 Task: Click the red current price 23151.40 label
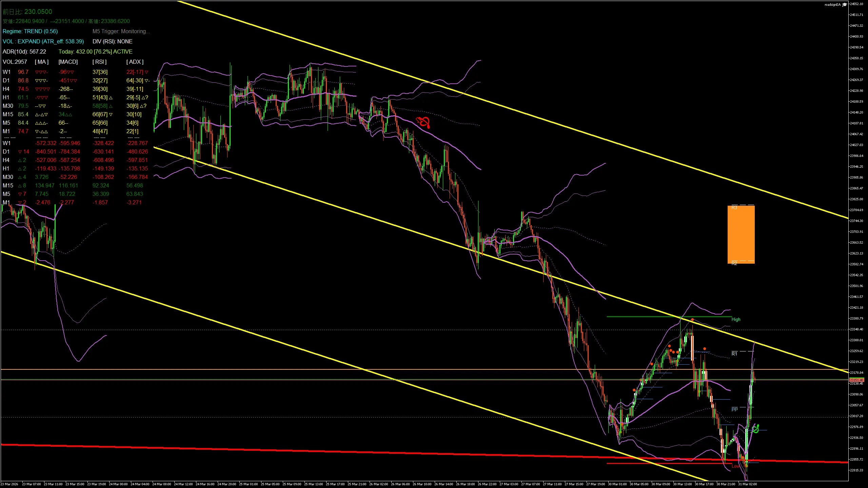pos(856,380)
